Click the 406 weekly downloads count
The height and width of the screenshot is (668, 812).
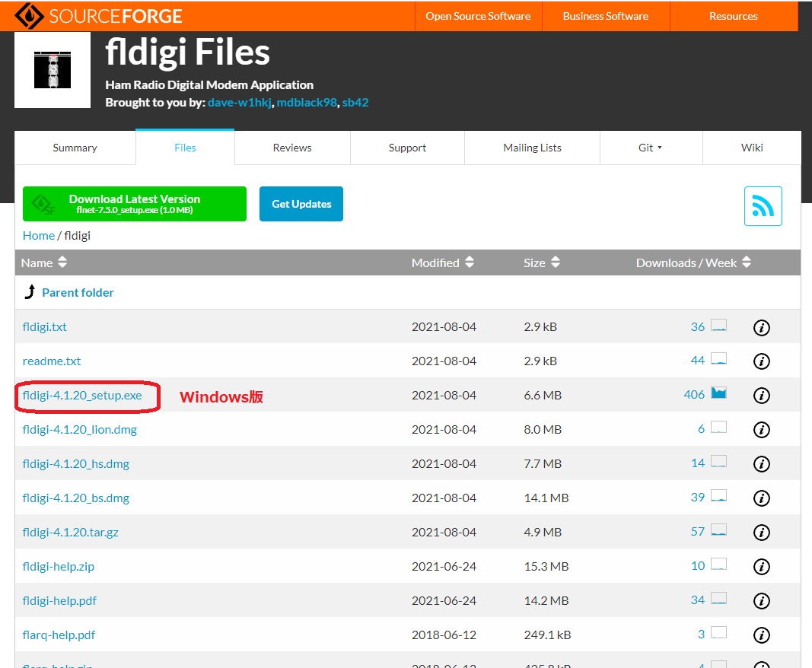coord(694,395)
